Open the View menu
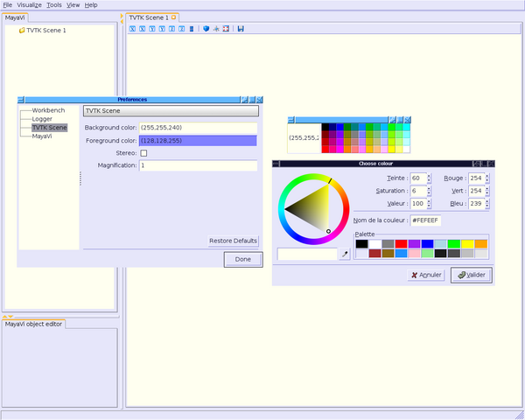Viewport: 525px width, 420px height. tap(73, 5)
